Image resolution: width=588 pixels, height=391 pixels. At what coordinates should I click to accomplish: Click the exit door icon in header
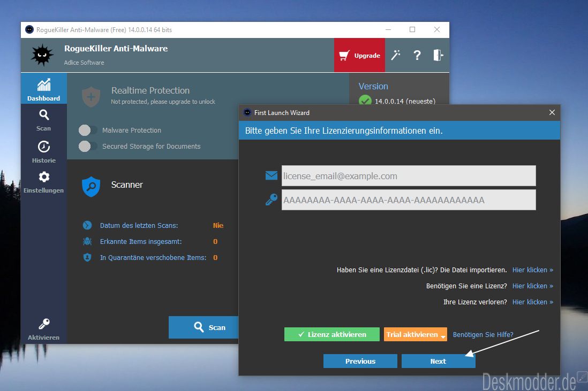coord(438,55)
